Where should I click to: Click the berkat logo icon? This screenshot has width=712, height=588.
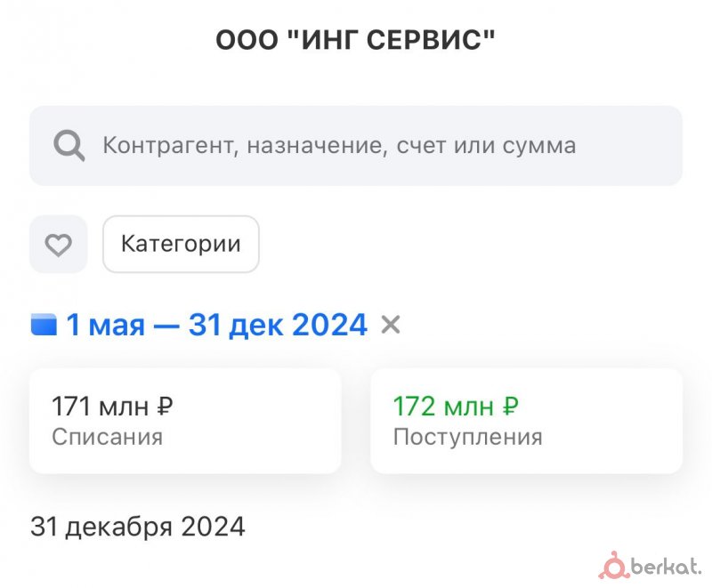613,565
